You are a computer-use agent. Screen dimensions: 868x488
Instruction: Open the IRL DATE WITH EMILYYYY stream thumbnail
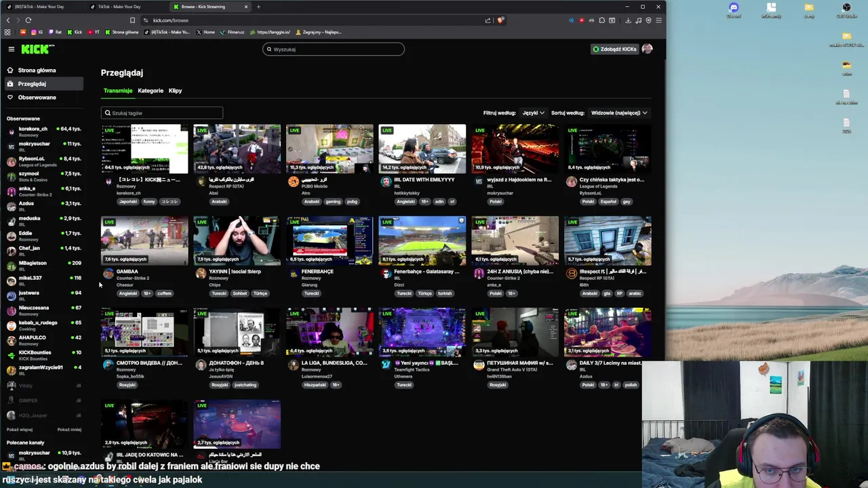tap(422, 149)
